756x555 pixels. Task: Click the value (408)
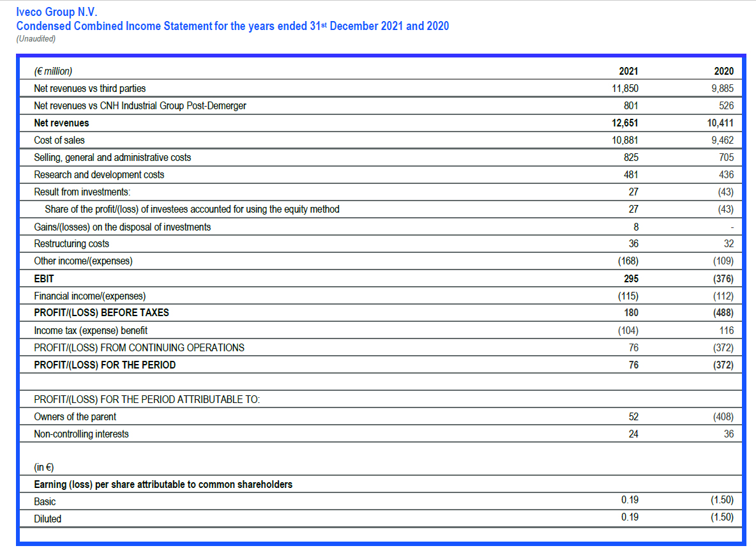point(723,417)
